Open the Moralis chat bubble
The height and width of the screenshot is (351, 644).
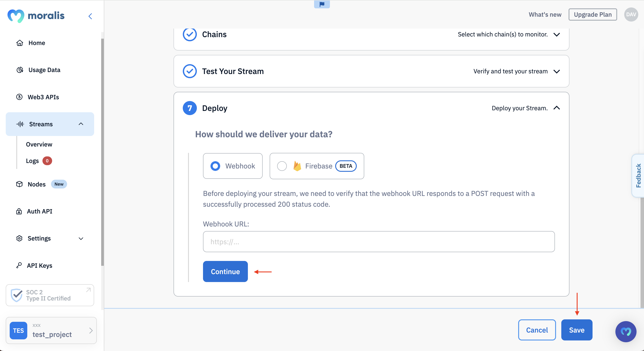coord(626,331)
